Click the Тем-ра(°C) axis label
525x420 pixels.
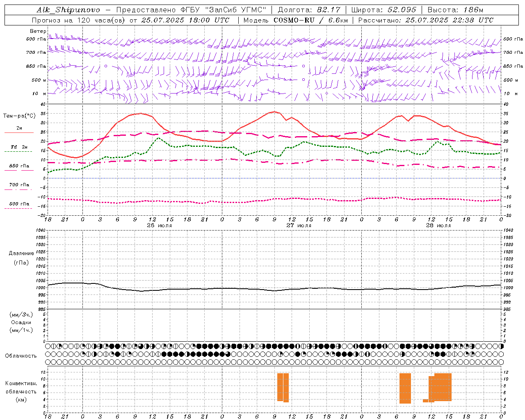[x=19, y=116]
